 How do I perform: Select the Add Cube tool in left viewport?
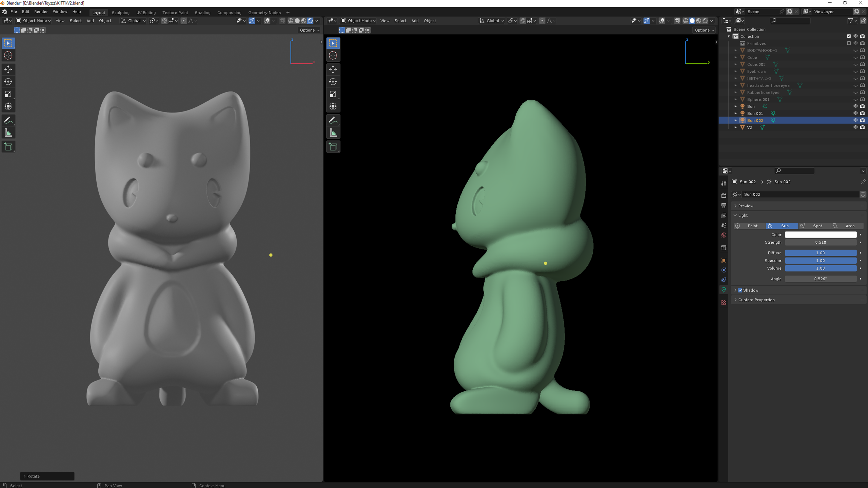point(8,147)
